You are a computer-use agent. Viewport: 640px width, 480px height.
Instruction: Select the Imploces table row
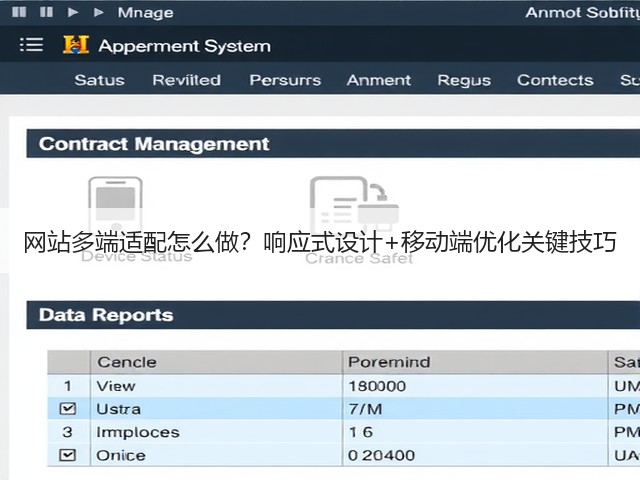point(344,432)
